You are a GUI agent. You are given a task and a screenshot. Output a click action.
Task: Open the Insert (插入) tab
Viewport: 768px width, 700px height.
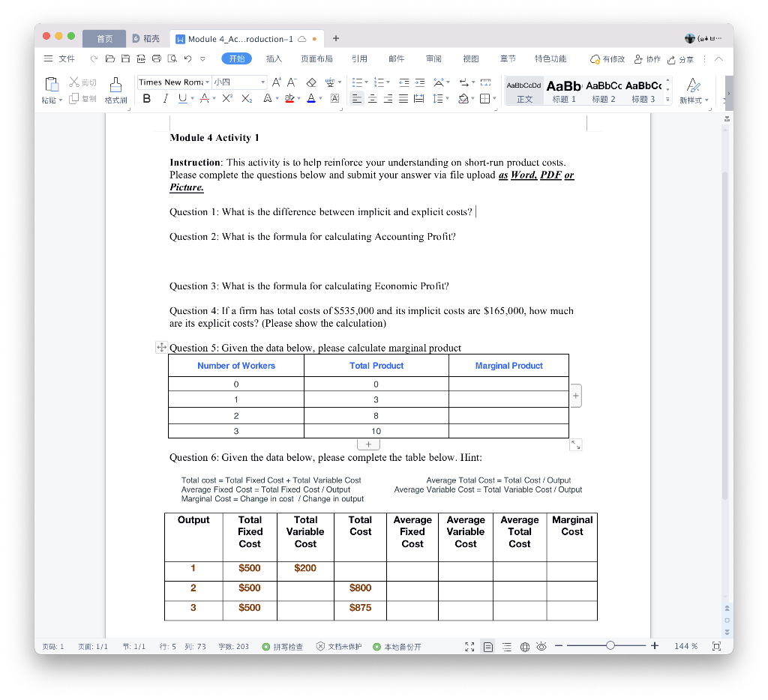[274, 58]
